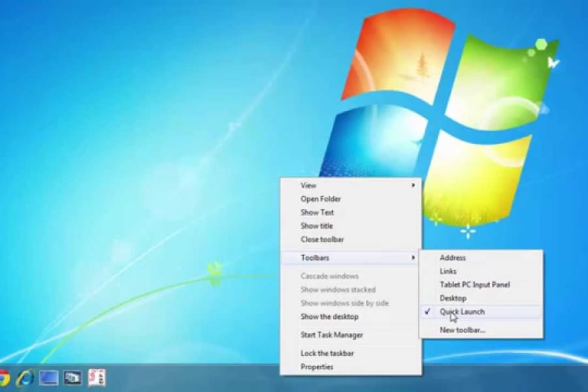Enable the Desktop toolbar

point(481,298)
